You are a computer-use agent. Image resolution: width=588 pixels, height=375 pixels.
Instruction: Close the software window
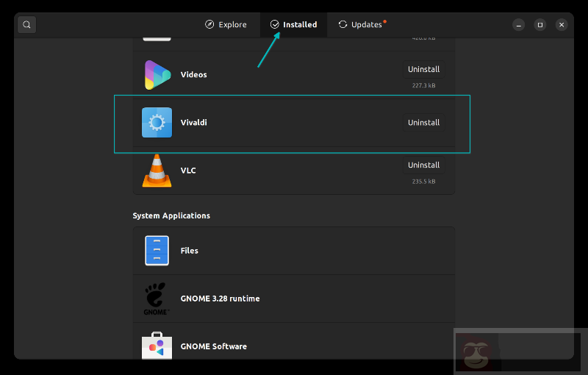click(x=562, y=25)
